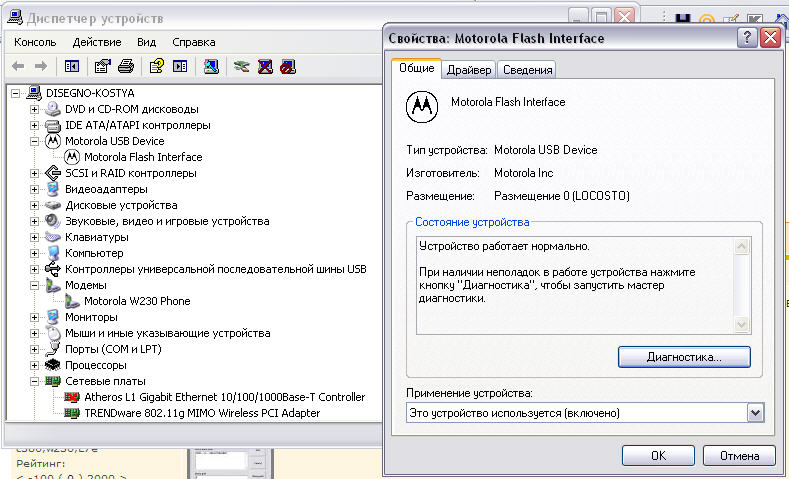Expand the Порты (COM и LPT) node

tap(34, 349)
